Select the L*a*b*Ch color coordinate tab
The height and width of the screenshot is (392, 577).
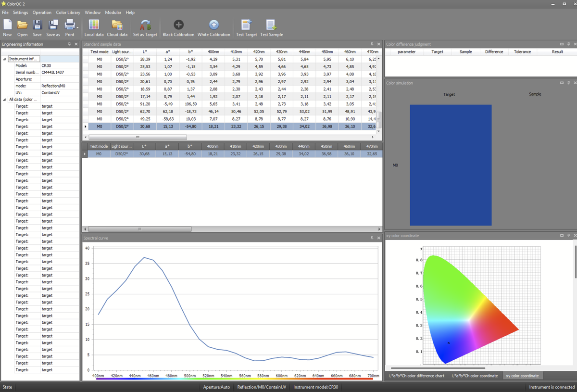click(475, 376)
